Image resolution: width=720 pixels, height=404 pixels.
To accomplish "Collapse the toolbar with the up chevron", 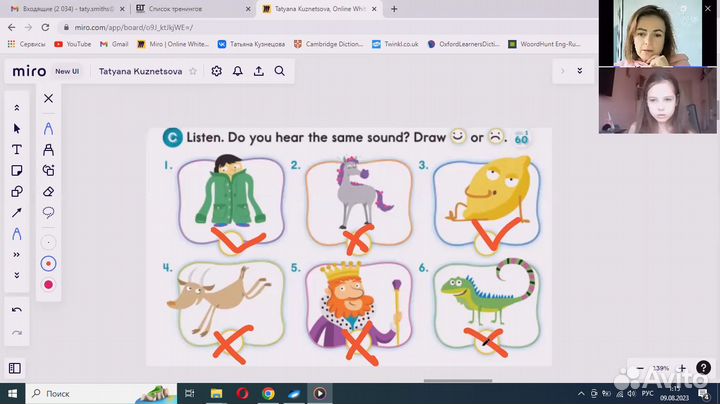I will pyautogui.click(x=17, y=107).
